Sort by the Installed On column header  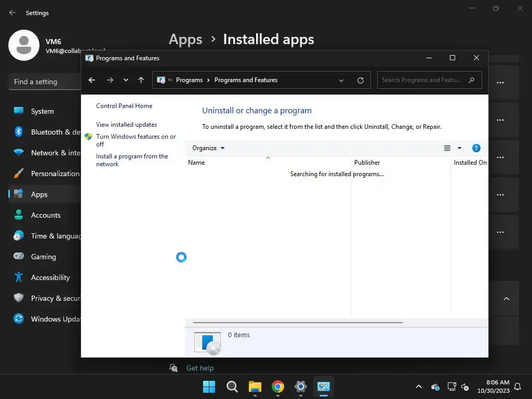[x=470, y=163]
